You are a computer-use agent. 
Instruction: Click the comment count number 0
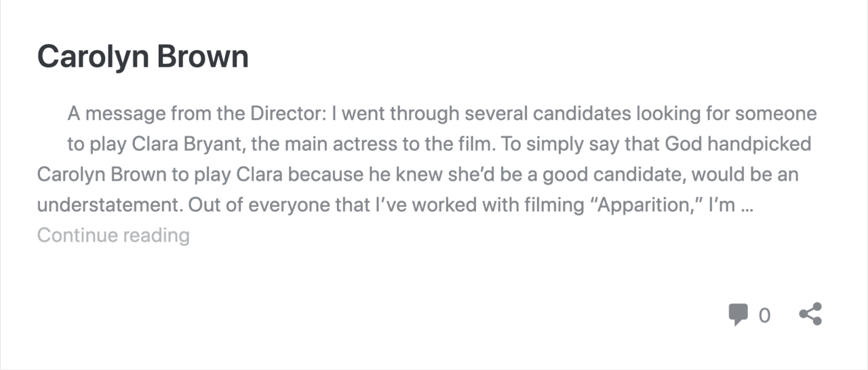click(x=764, y=316)
